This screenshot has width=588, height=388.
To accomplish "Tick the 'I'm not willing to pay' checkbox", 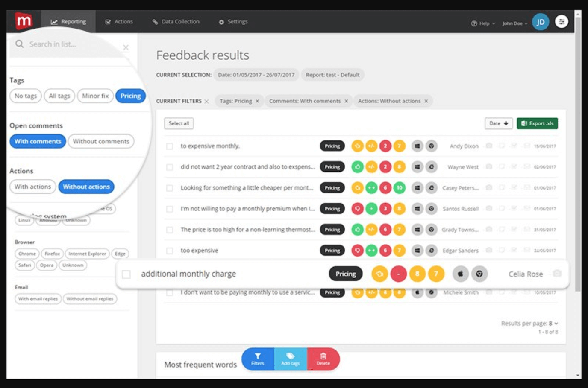I will [x=170, y=209].
